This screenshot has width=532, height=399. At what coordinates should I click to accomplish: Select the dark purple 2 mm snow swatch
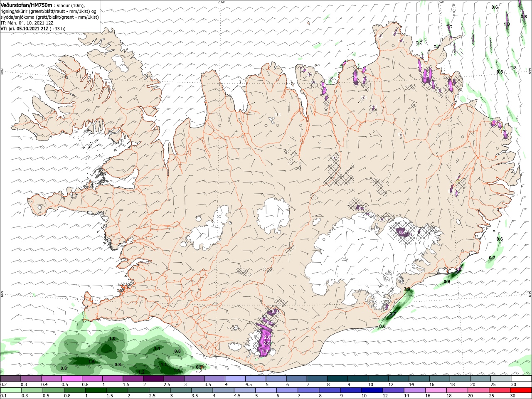coord(154,379)
